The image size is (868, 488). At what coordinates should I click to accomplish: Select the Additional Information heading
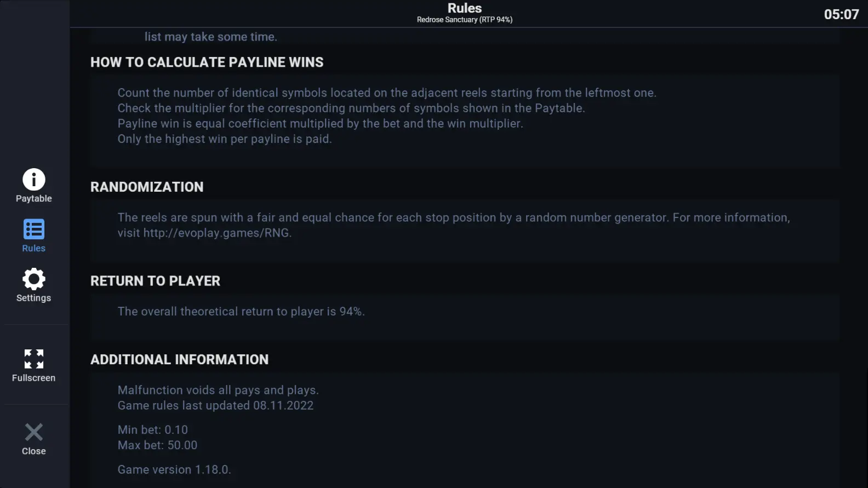(x=180, y=360)
